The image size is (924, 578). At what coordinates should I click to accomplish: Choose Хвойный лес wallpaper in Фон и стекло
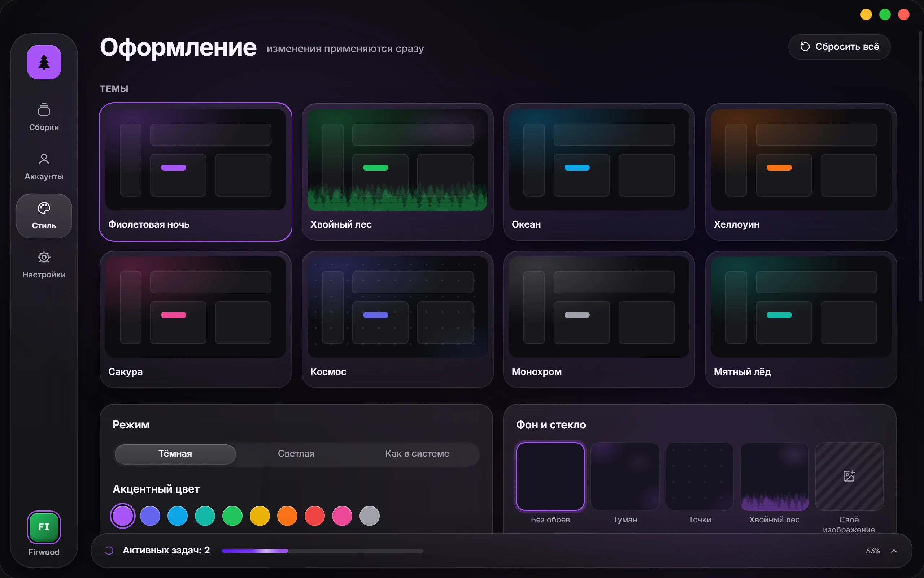click(x=774, y=476)
